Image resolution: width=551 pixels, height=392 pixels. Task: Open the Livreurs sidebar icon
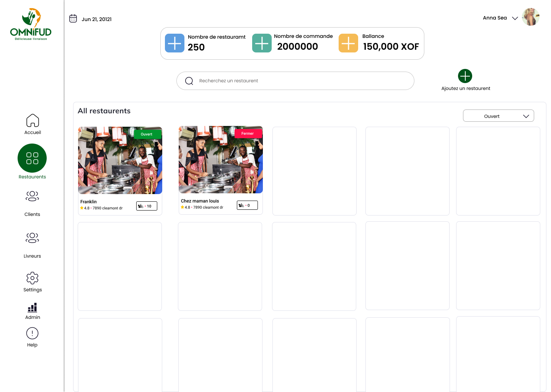32,238
